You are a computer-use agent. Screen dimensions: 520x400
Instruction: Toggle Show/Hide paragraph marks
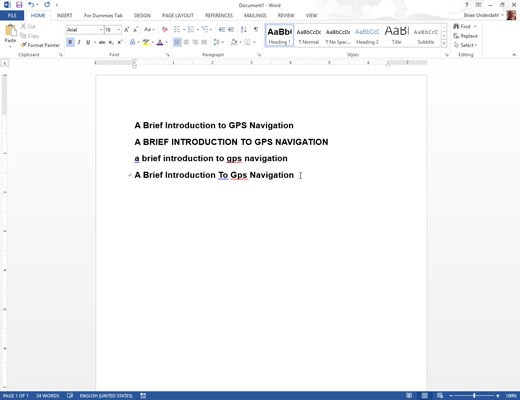[256, 30]
